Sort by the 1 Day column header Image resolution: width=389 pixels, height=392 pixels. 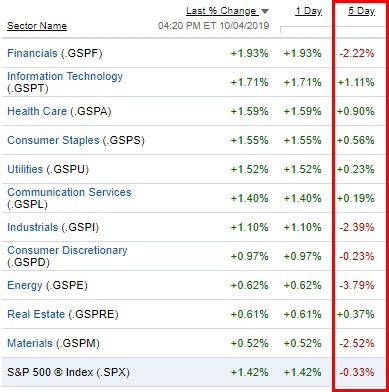tap(309, 11)
